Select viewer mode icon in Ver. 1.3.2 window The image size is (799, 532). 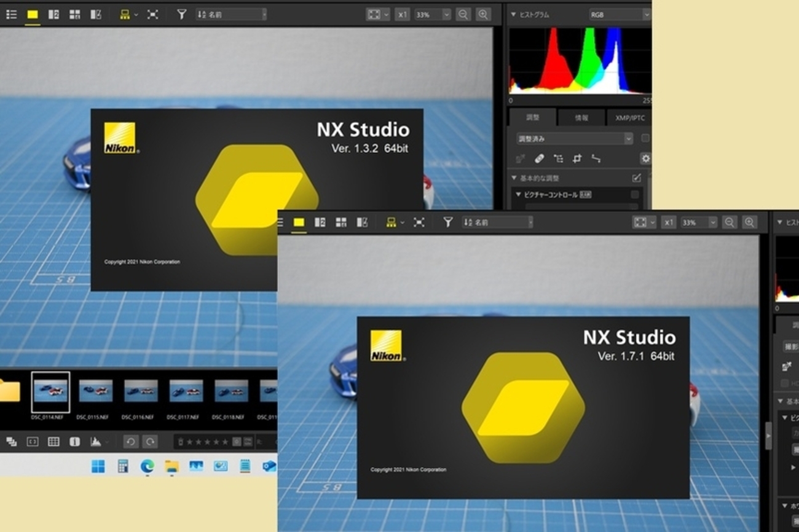(33, 14)
